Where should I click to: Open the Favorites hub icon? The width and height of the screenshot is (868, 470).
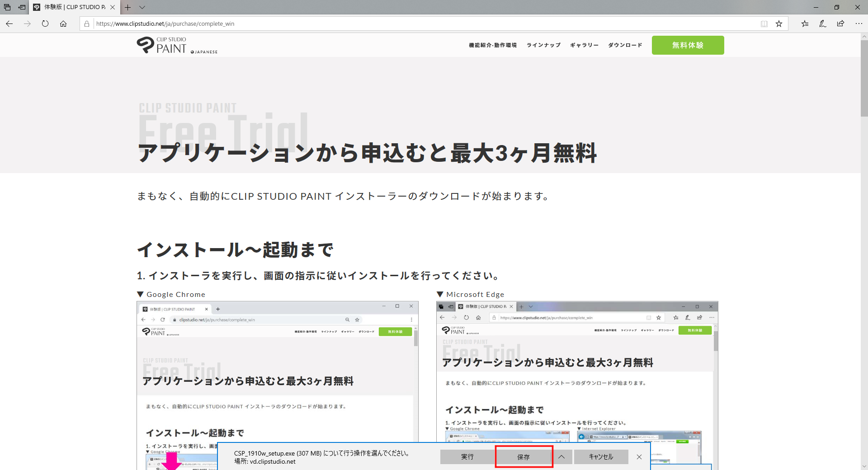805,24
